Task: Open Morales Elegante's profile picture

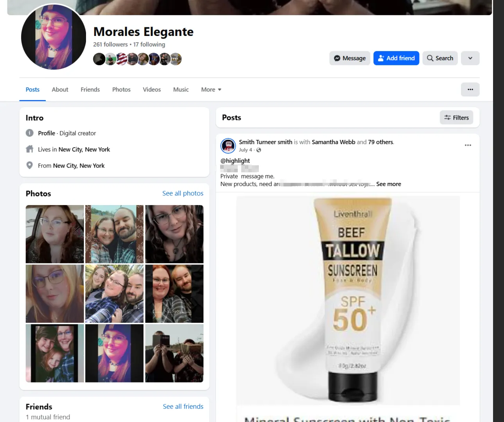Action: click(54, 37)
